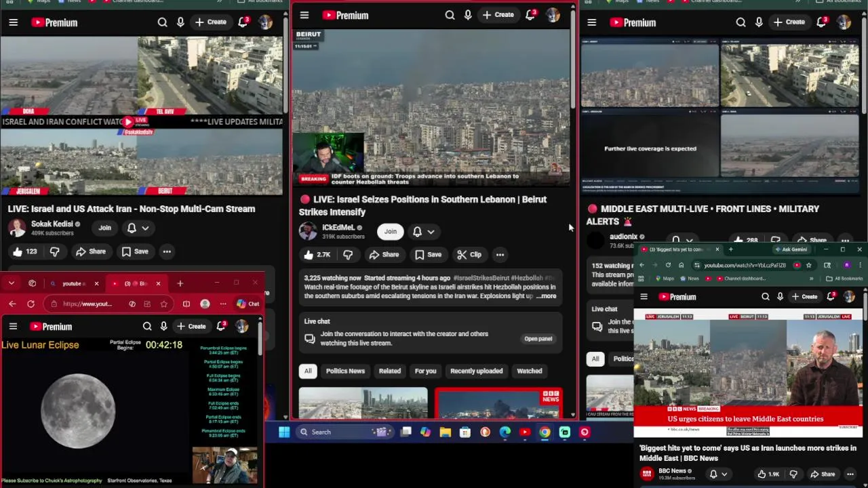Screen dimensions: 868x488
Task: Click search icon in audionix window header
Action: click(741, 22)
